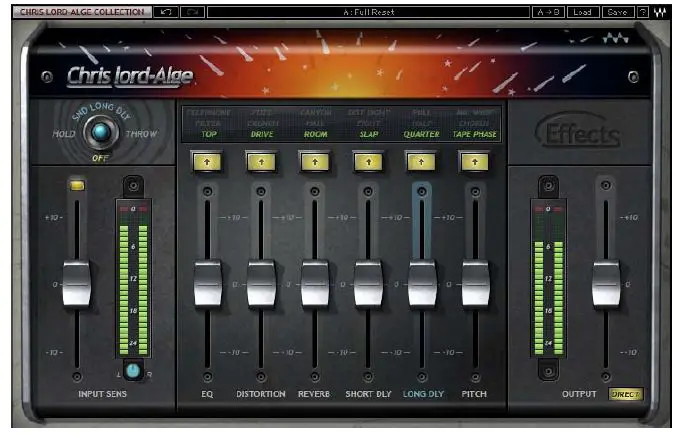Click the Input Sens fader handle
The width and height of the screenshot is (685, 437).
pyautogui.click(x=77, y=283)
